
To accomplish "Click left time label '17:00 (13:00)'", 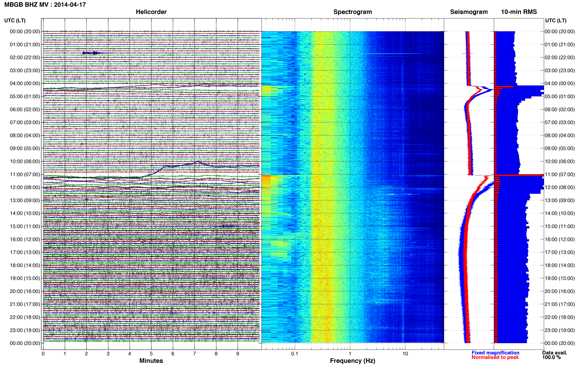I will click(25, 252).
